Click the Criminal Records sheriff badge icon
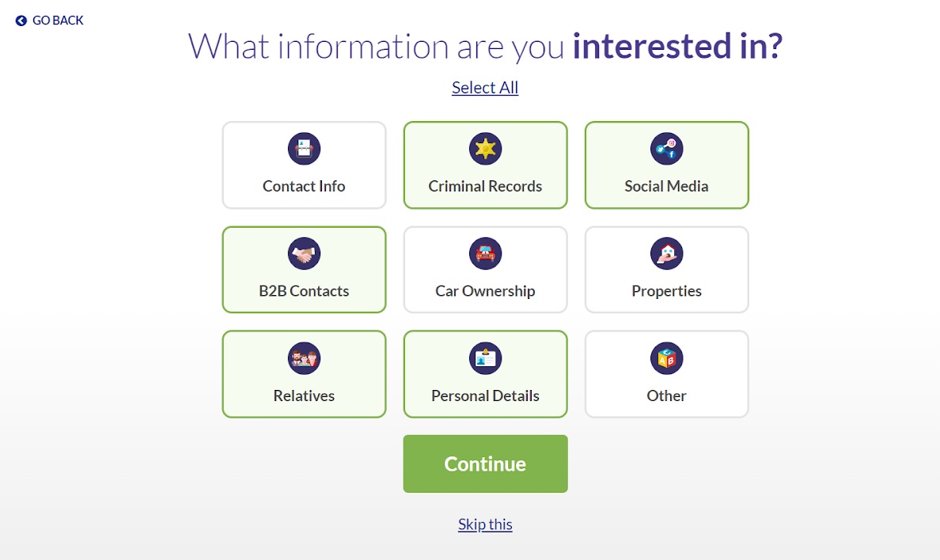This screenshot has height=560, width=940. (x=485, y=149)
